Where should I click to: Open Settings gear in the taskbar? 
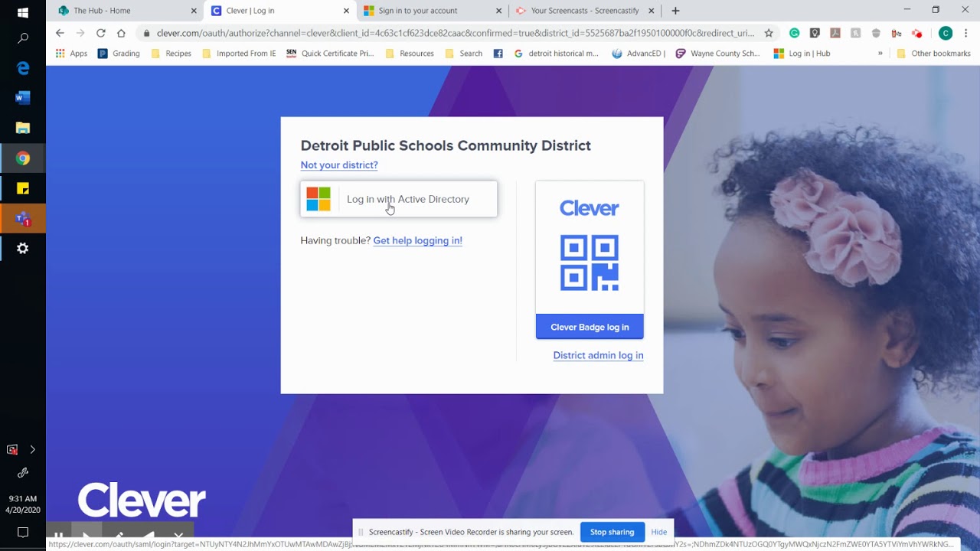23,249
